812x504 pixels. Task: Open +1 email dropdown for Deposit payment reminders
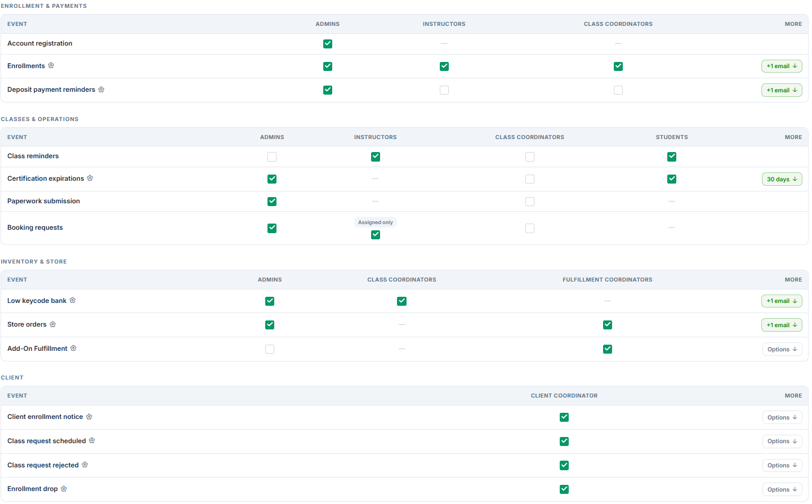coord(782,90)
